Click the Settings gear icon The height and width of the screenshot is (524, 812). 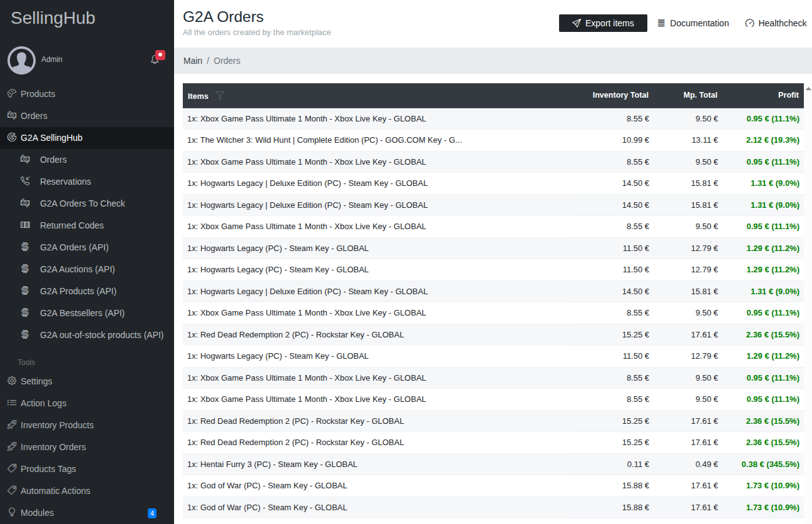[x=11, y=381]
